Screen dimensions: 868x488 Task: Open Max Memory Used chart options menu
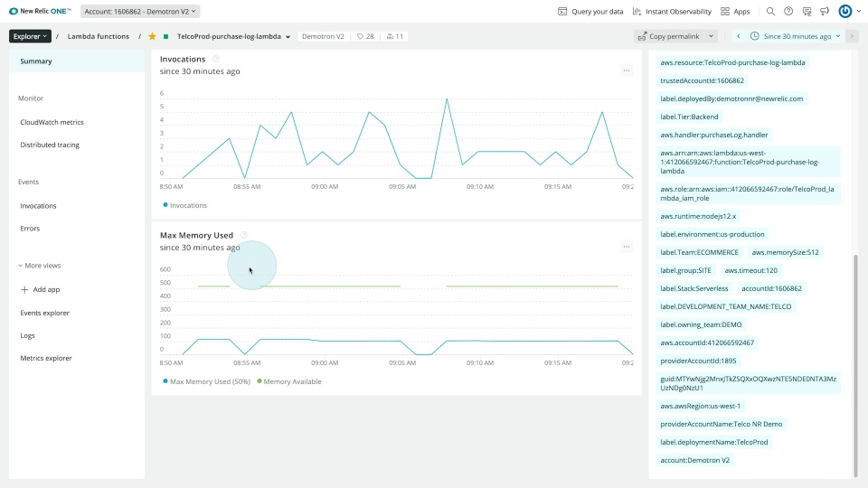[626, 247]
